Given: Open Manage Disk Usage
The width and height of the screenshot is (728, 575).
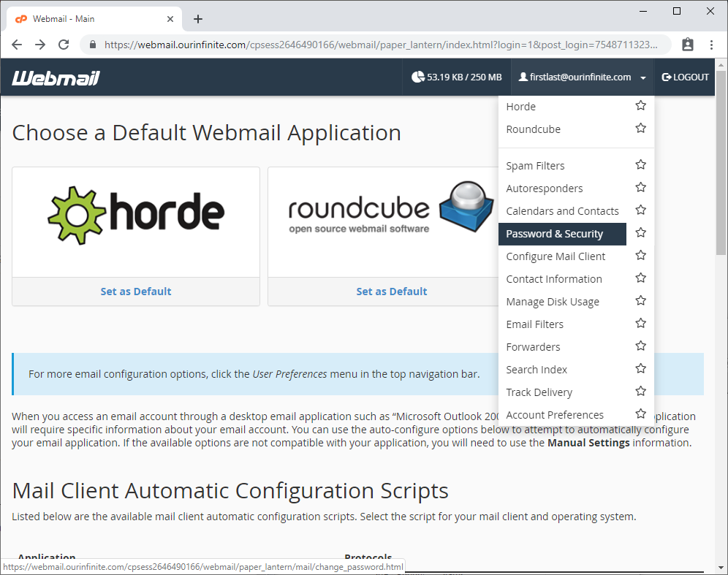Looking at the screenshot, I should pos(553,302).
